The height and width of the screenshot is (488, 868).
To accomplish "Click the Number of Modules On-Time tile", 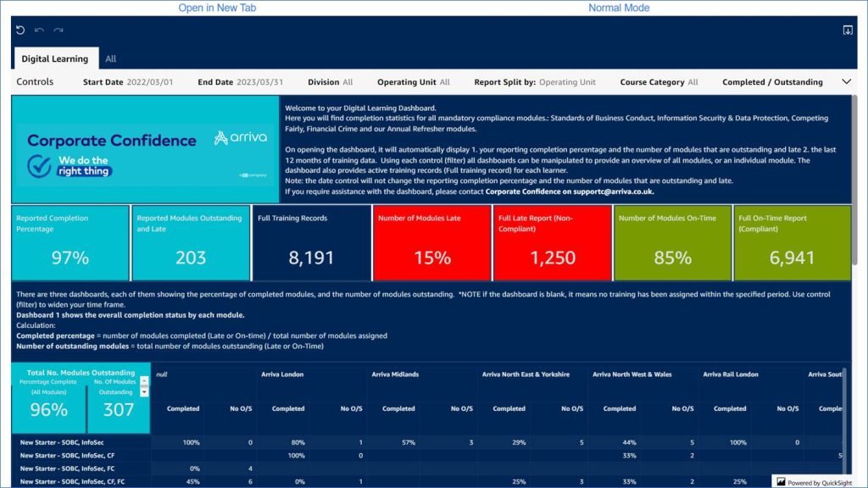I will pyautogui.click(x=672, y=243).
